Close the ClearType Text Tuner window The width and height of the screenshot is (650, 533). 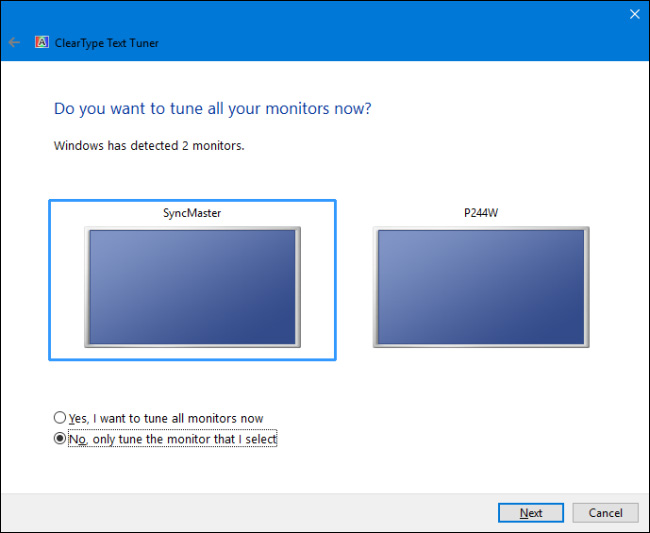pos(633,14)
